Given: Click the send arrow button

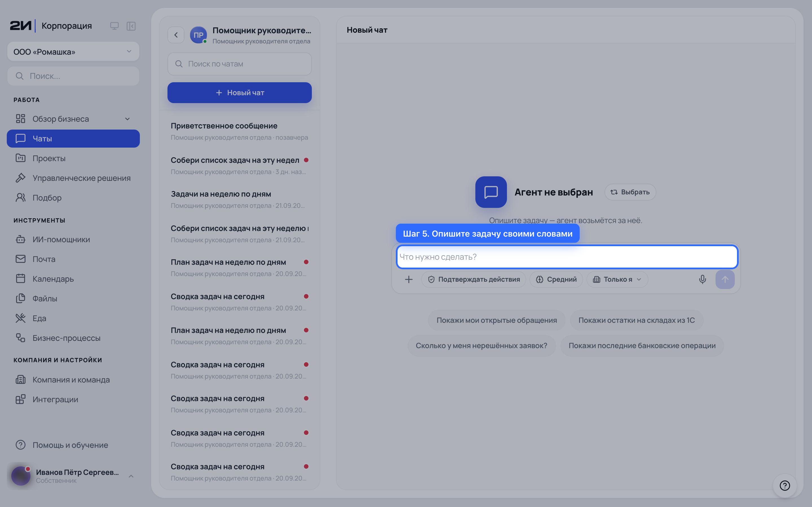Looking at the screenshot, I should 725,279.
